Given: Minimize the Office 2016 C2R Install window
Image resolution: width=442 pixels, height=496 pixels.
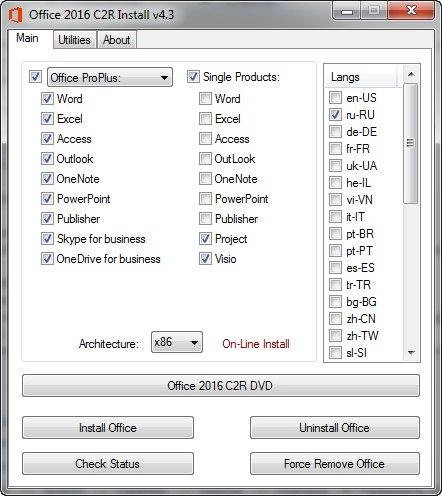Looking at the screenshot, I should (x=347, y=12).
